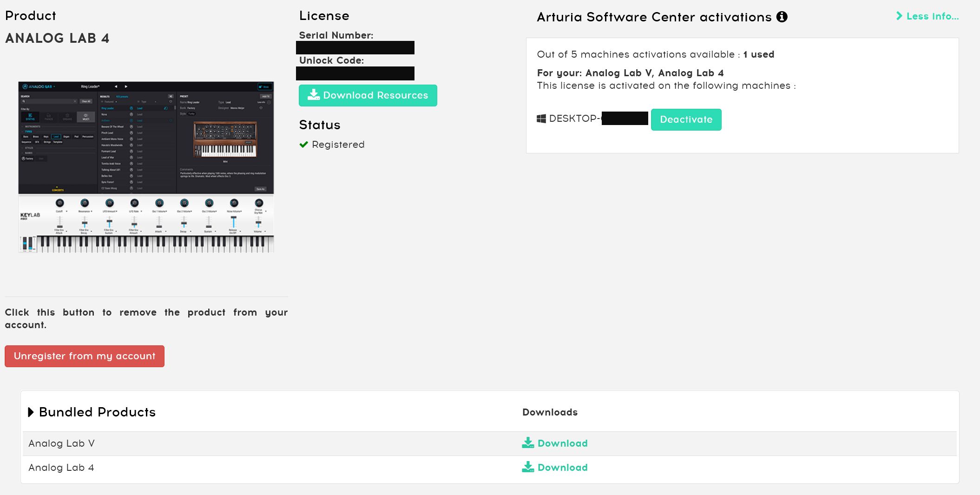The width and height of the screenshot is (980, 495).
Task: Click the green Registered checkmark icon
Action: (x=304, y=145)
